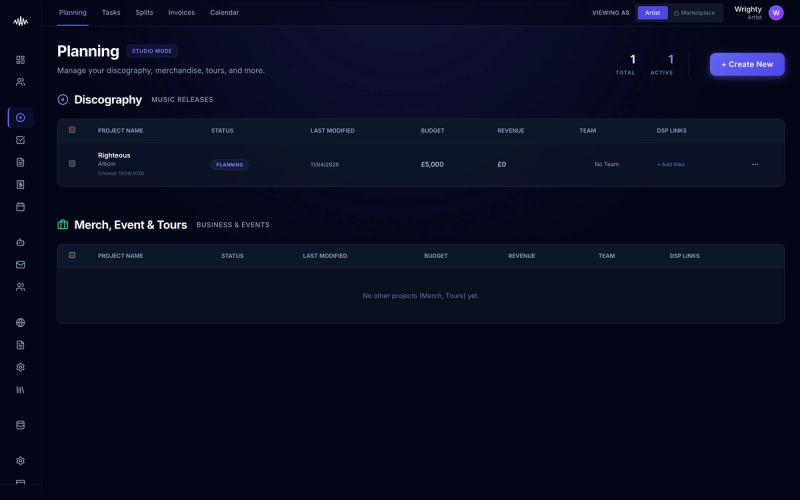
Task: Open the tasks checkmark-square sidebar icon
Action: (20, 140)
